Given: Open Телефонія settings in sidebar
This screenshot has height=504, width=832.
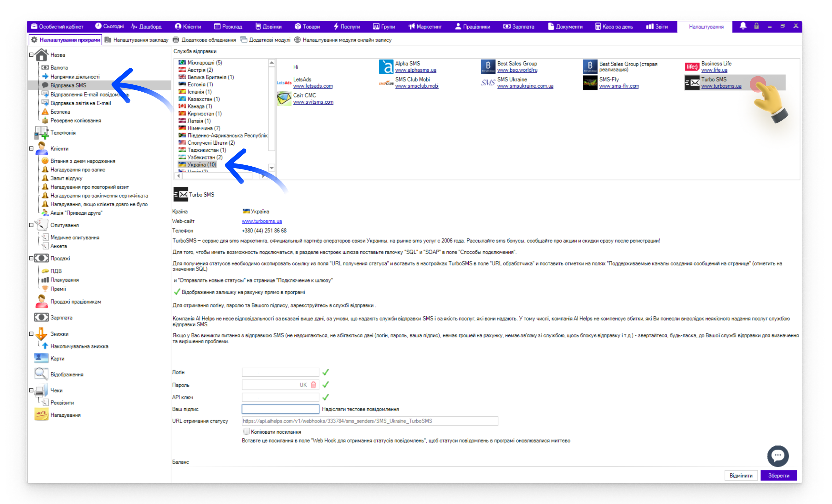Looking at the screenshot, I should 63,133.
